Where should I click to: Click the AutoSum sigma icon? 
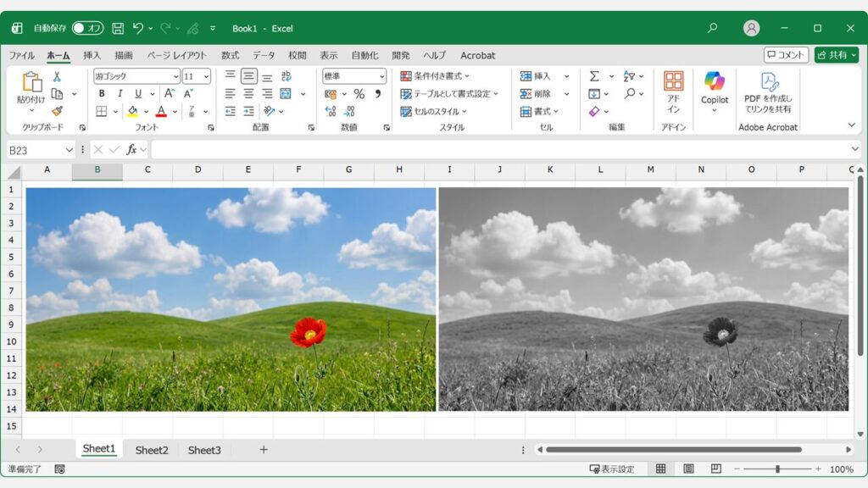(x=593, y=75)
